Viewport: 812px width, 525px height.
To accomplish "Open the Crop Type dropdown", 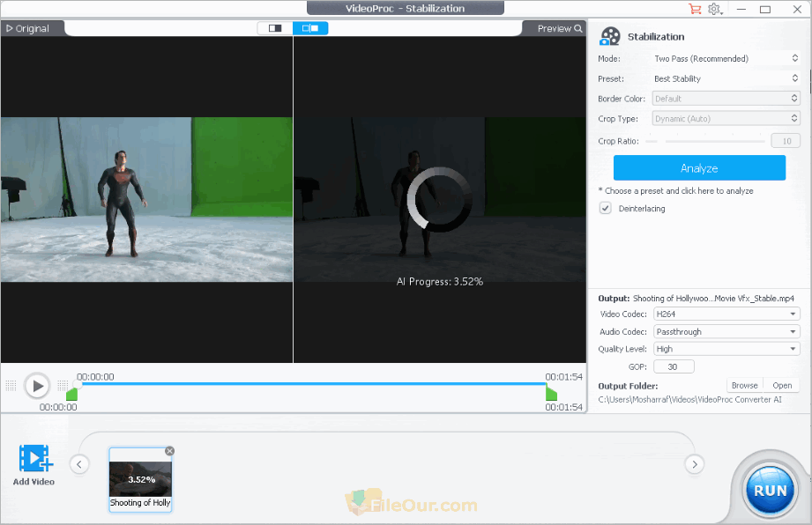I will point(726,118).
